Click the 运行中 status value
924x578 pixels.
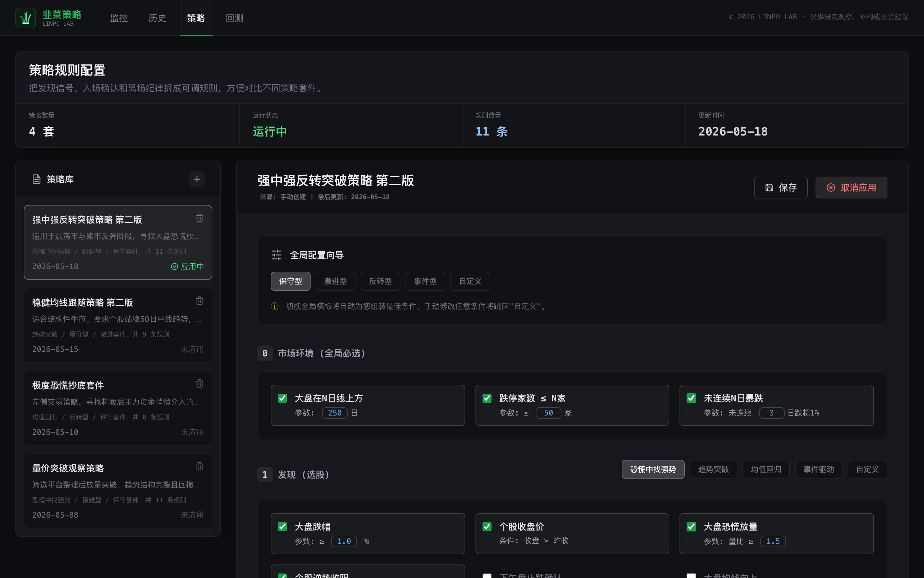point(269,132)
